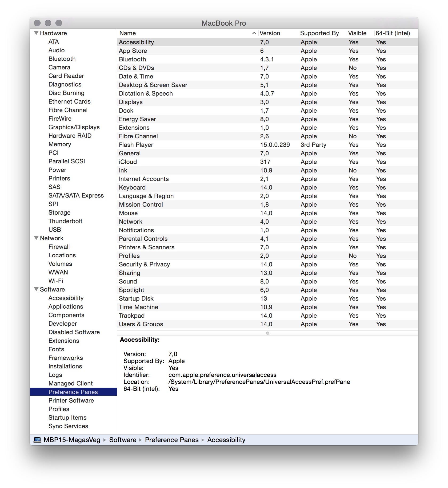Viewport: 448px width, 488px height.
Task: Click the pane split divider handle
Action: coord(268,333)
